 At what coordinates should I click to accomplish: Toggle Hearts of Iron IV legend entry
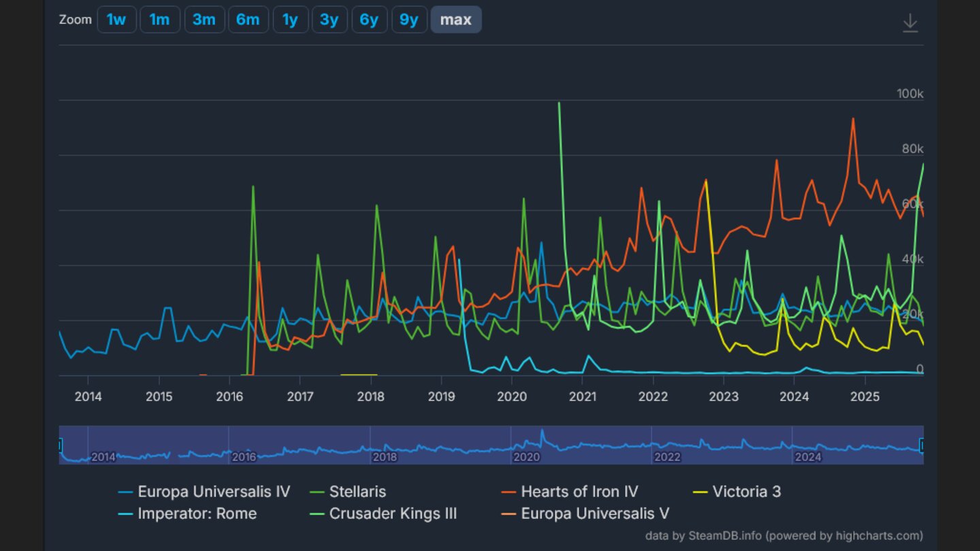tap(579, 491)
